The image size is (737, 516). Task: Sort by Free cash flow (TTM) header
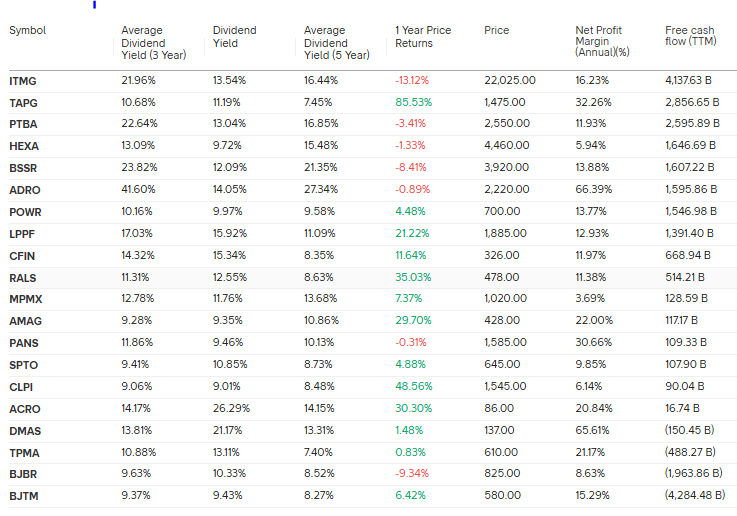click(x=689, y=37)
